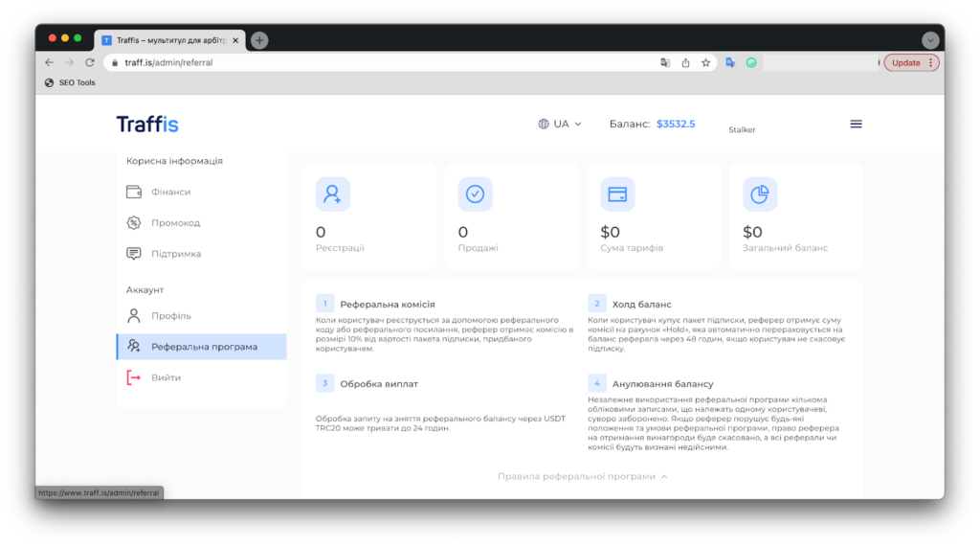
Task: Open Профіль in the sidebar
Action: point(170,316)
